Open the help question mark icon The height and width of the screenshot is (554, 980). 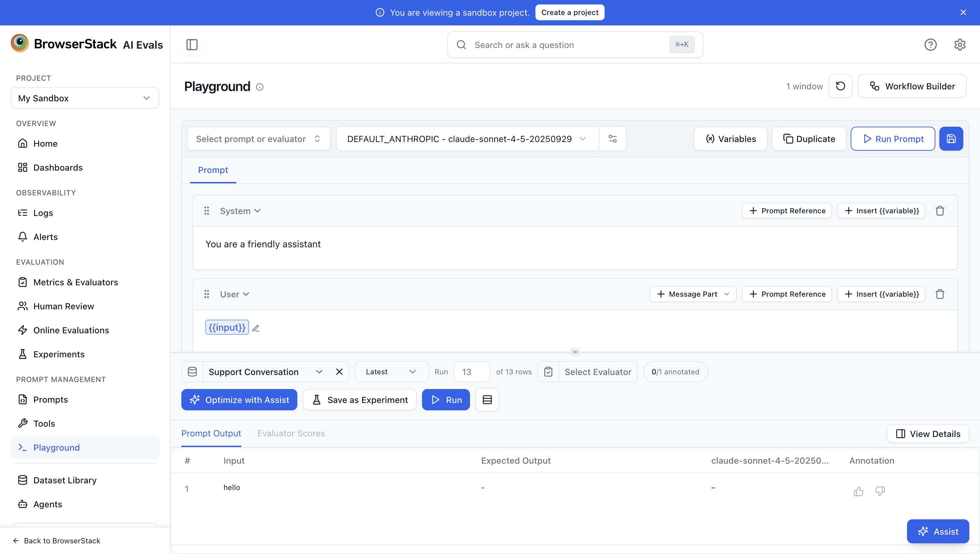tap(930, 45)
